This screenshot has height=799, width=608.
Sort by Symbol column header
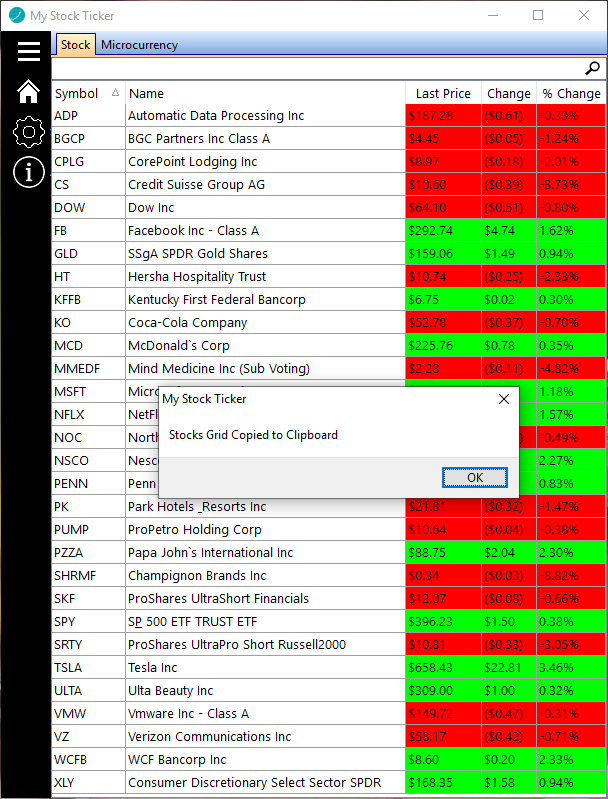point(88,93)
